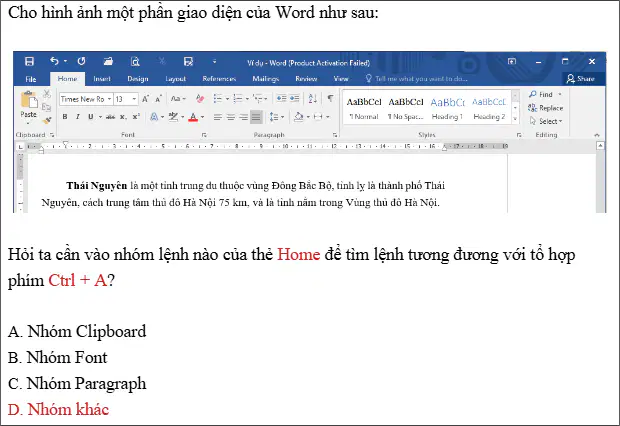Toggle Underline formatting button
The image size is (620, 426).
[91, 117]
